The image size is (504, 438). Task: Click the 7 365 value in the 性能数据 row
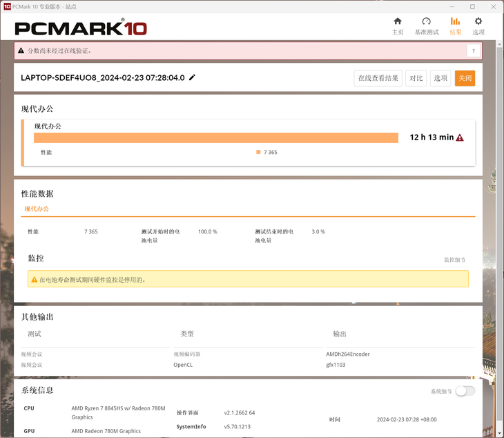pyautogui.click(x=91, y=231)
